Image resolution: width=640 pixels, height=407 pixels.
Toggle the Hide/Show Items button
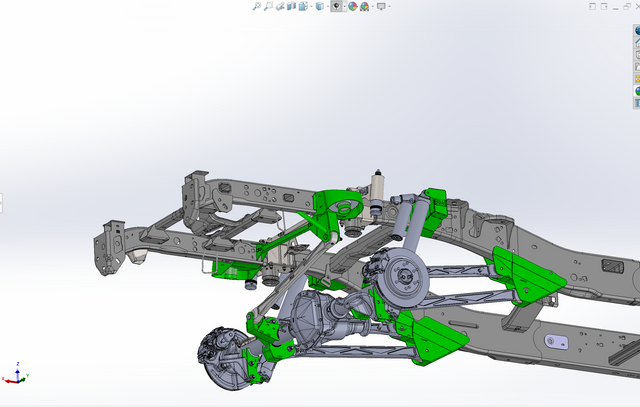(337, 6)
